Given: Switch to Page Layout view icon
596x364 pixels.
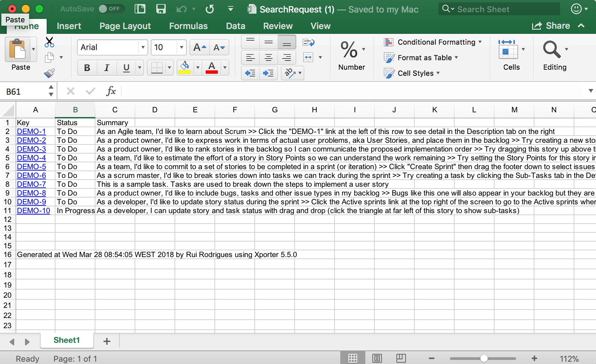Looking at the screenshot, I should [377, 358].
